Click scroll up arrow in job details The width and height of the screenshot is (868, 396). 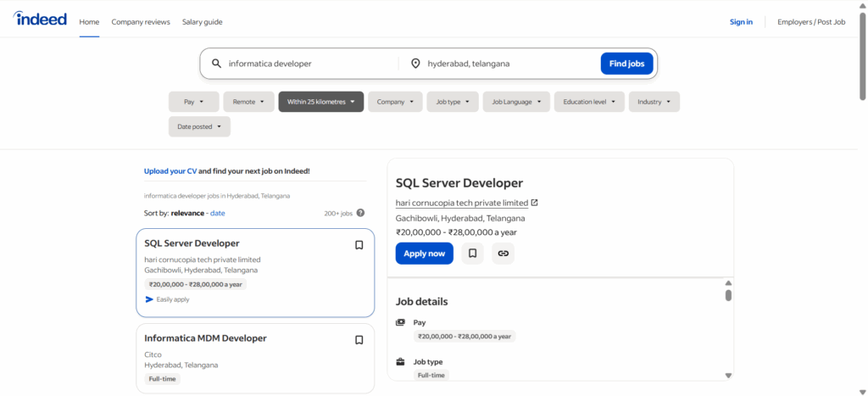point(727,283)
